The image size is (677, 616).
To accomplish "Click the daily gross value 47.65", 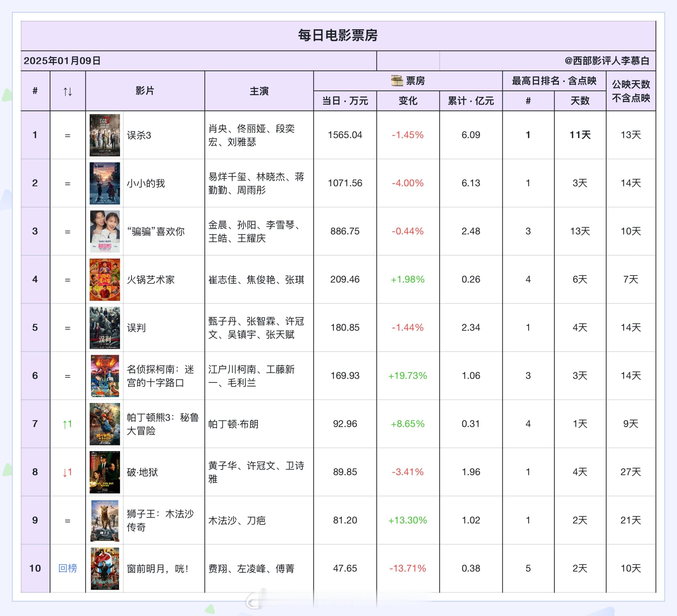I will pyautogui.click(x=345, y=568).
